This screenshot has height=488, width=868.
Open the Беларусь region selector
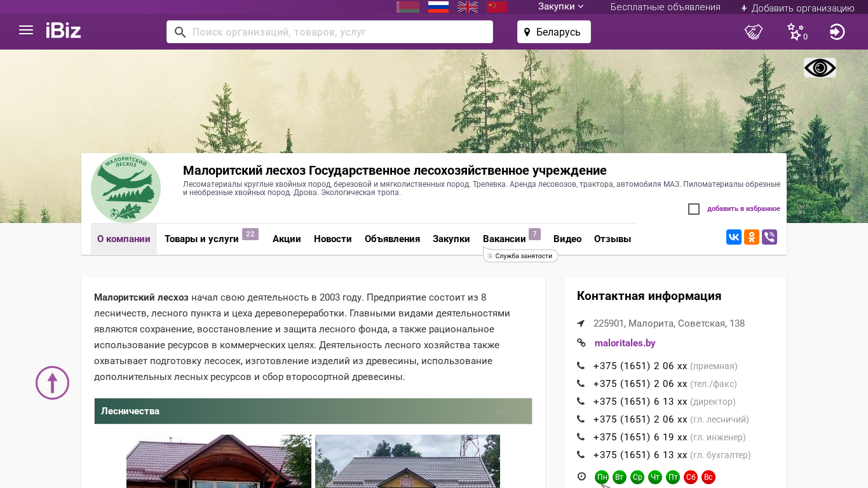[x=554, y=32]
